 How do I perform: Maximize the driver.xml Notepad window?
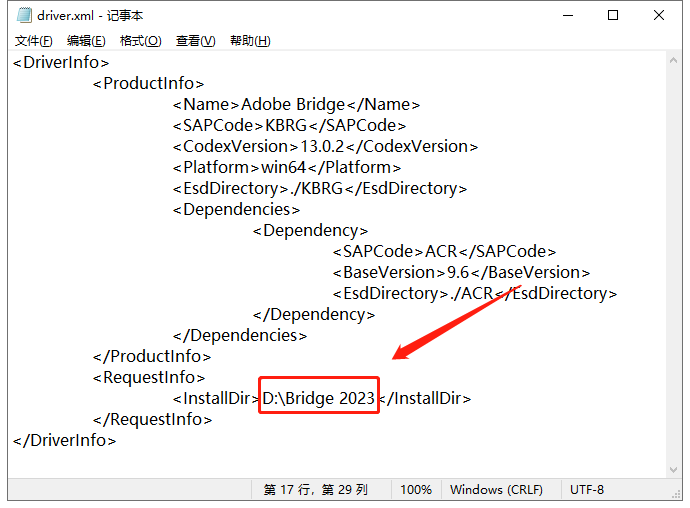pyautogui.click(x=613, y=16)
